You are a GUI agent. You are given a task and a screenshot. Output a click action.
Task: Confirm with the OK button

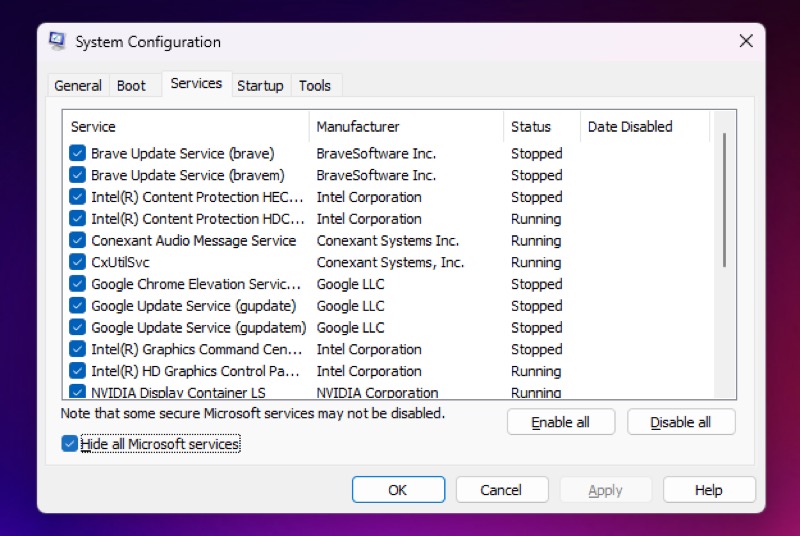pos(398,490)
